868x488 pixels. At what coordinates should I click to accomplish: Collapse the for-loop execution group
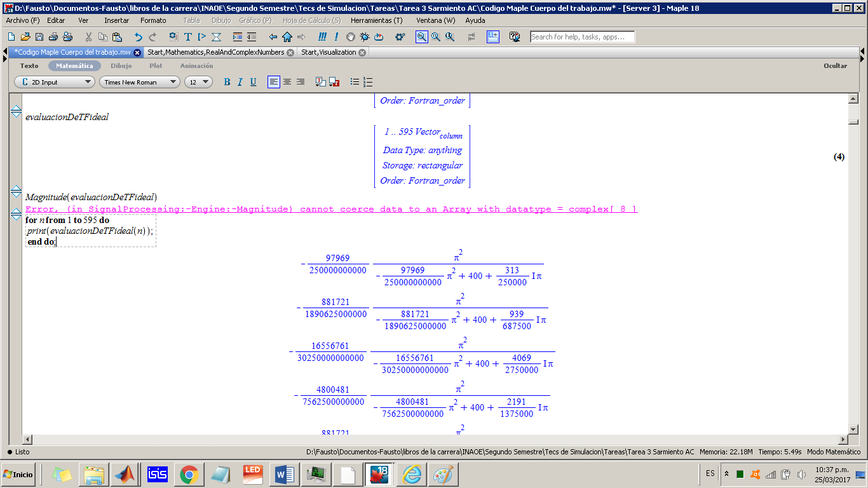[x=17, y=213]
